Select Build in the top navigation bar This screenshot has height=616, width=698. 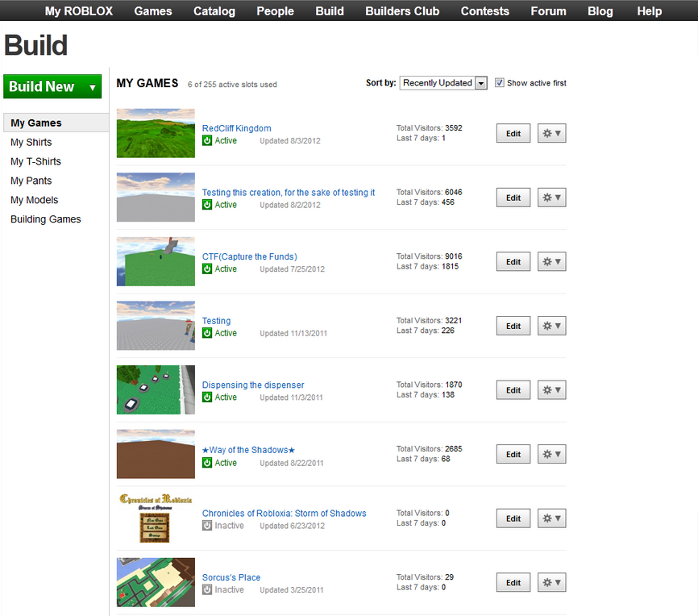[330, 11]
